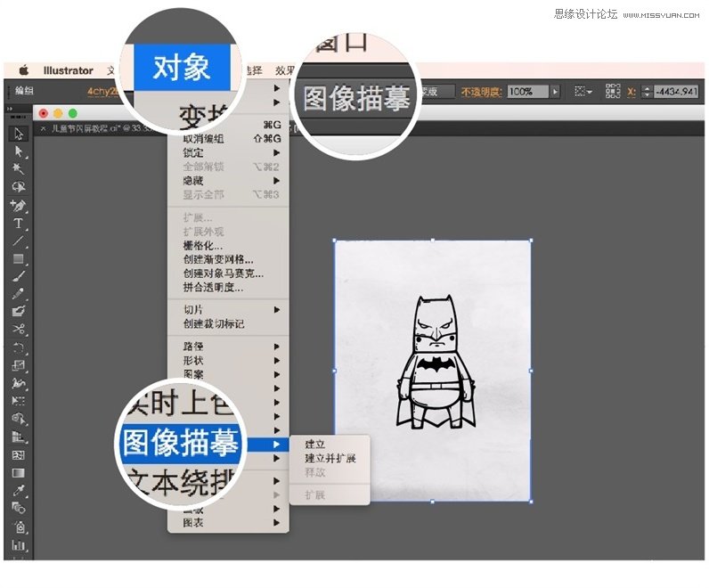
Task: Open the Apple menu
Action: tap(23, 70)
